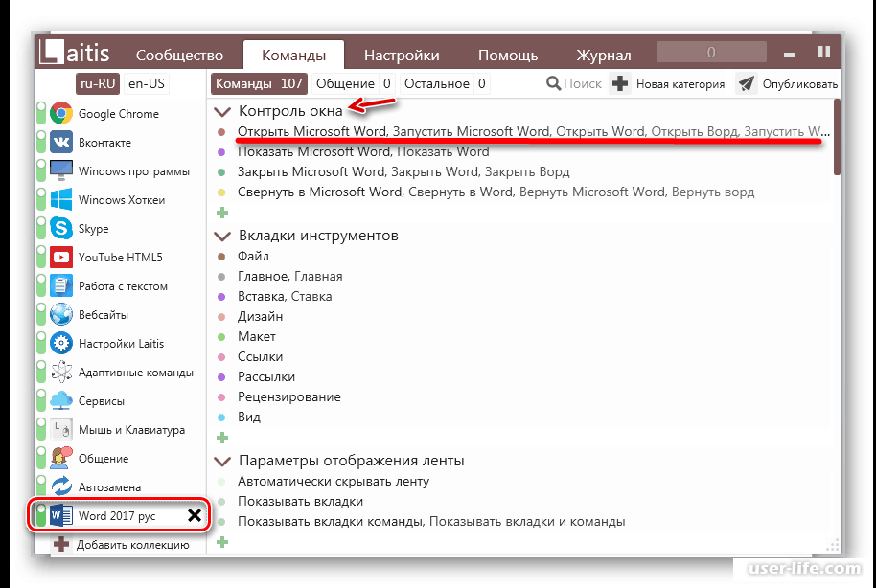
Task: Select the YouTube HTML5 icon
Action: click(x=61, y=257)
